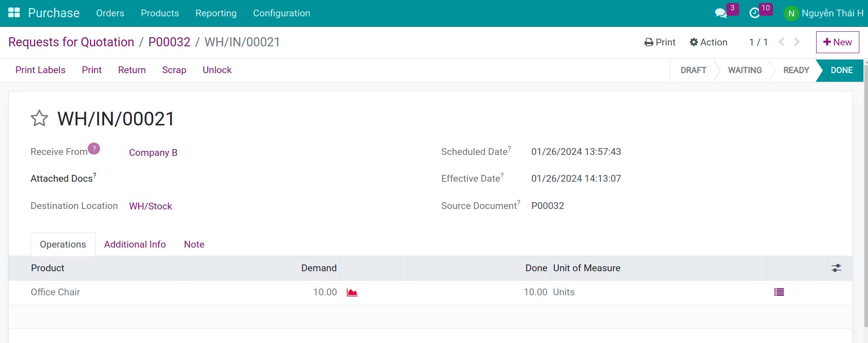Click the Purchase app title
The height and width of the screenshot is (343, 868).
click(x=54, y=13)
